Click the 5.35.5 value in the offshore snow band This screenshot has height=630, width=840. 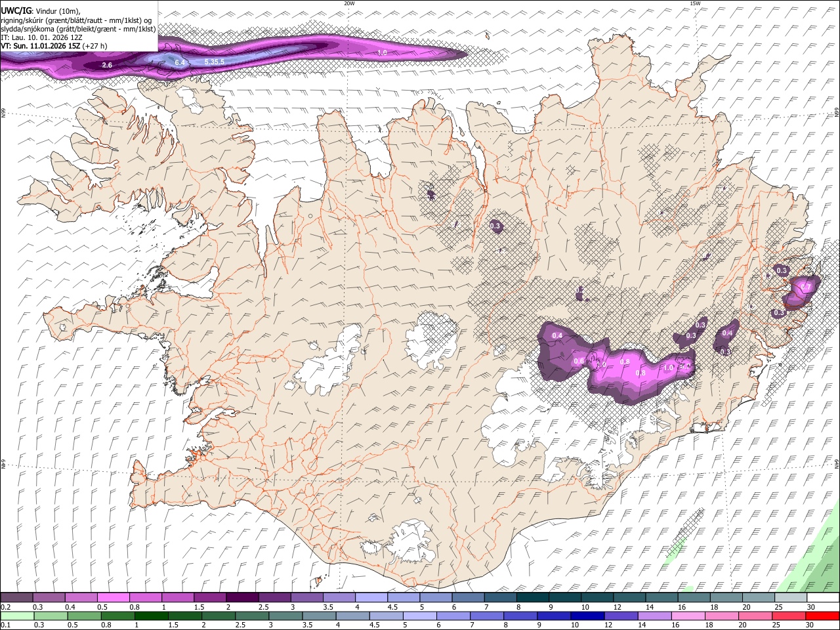(215, 62)
